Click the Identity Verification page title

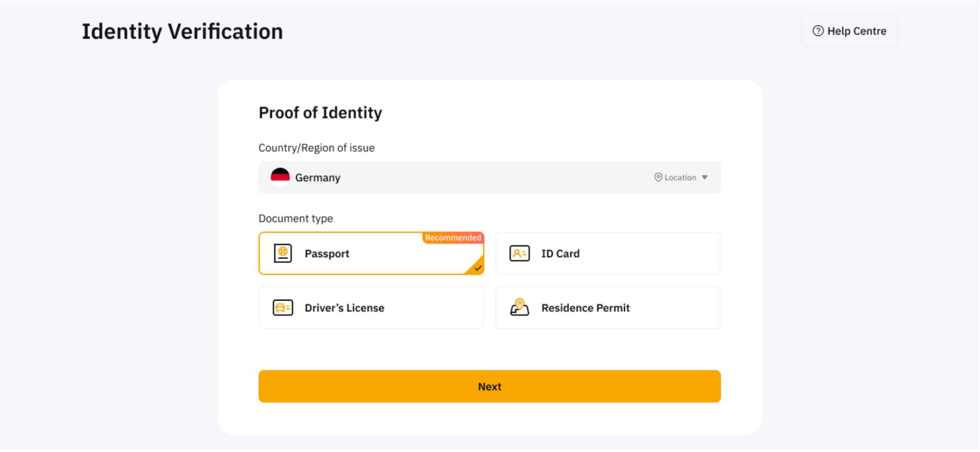coord(182,32)
